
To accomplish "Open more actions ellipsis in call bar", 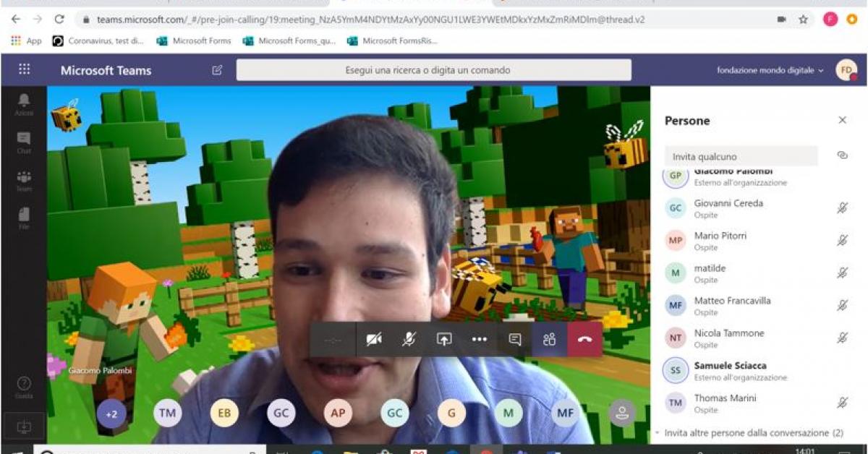I will (479, 340).
